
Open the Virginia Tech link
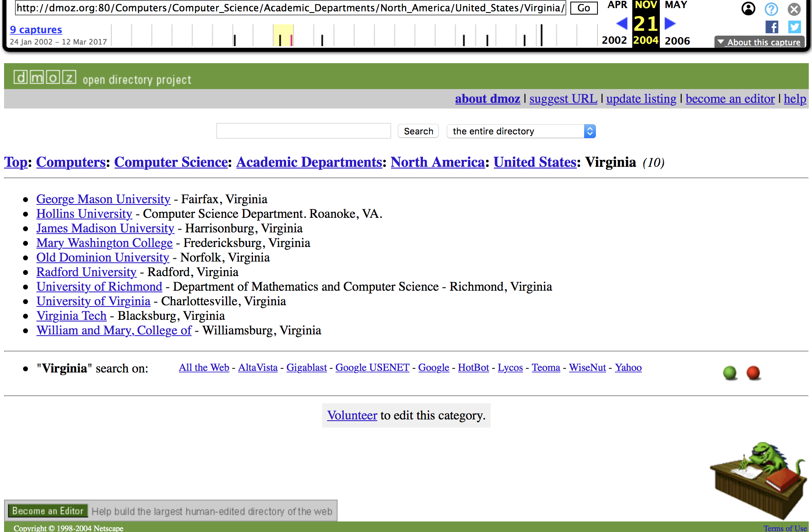[x=72, y=316]
